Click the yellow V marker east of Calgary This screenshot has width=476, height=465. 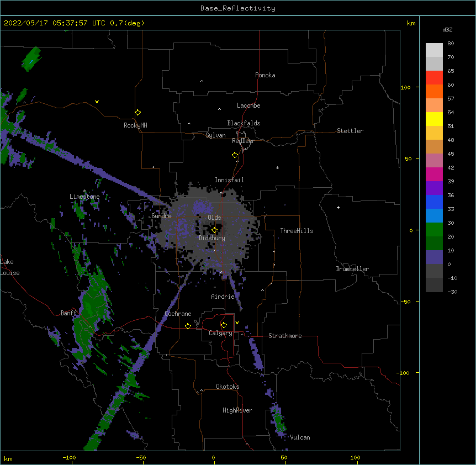(237, 323)
